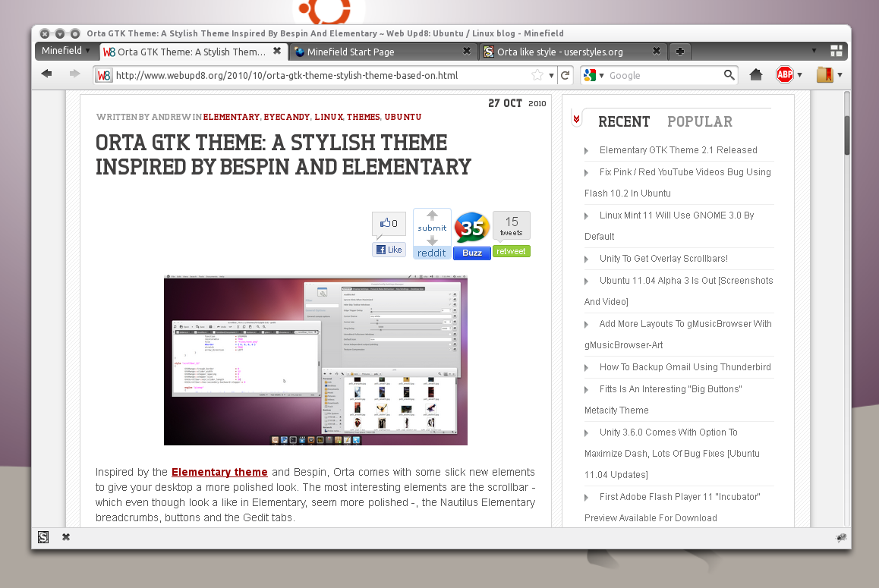
Task: Click the reddit upvote arrow
Action: pos(432,215)
